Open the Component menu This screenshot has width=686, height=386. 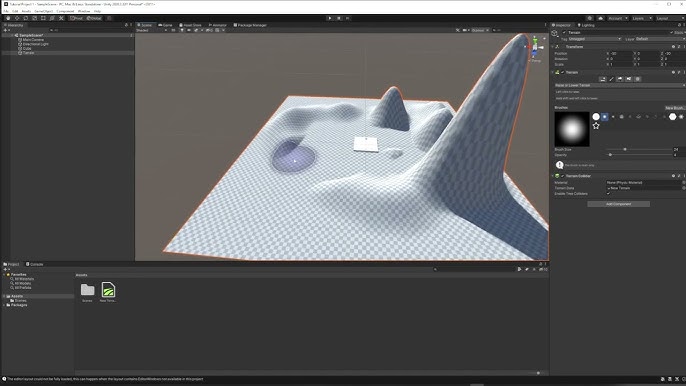click(x=65, y=11)
